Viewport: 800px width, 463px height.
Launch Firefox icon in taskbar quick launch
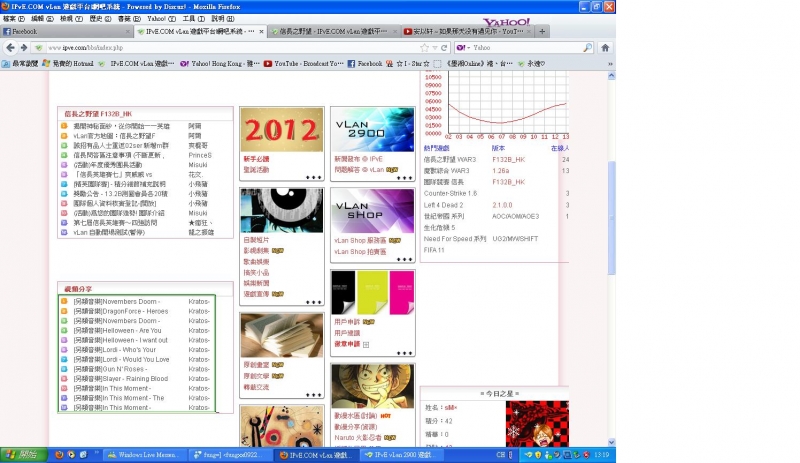59,454
